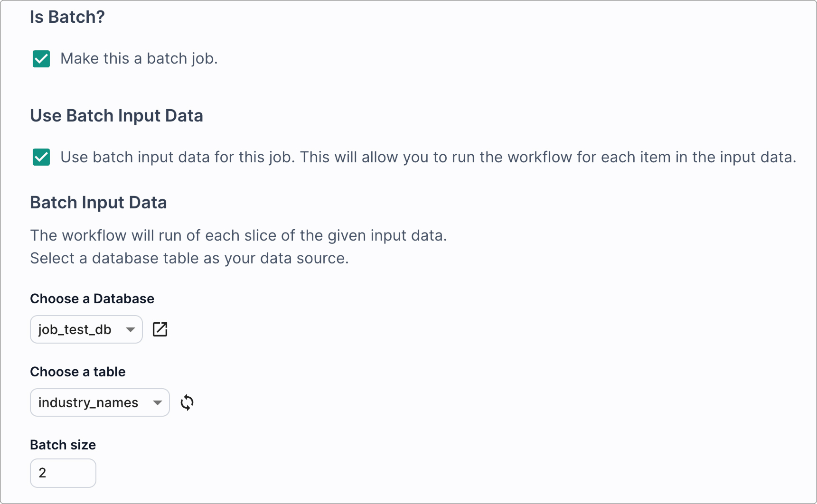
Task: Click the reload icon next to industry_names
Action: pyautogui.click(x=187, y=402)
